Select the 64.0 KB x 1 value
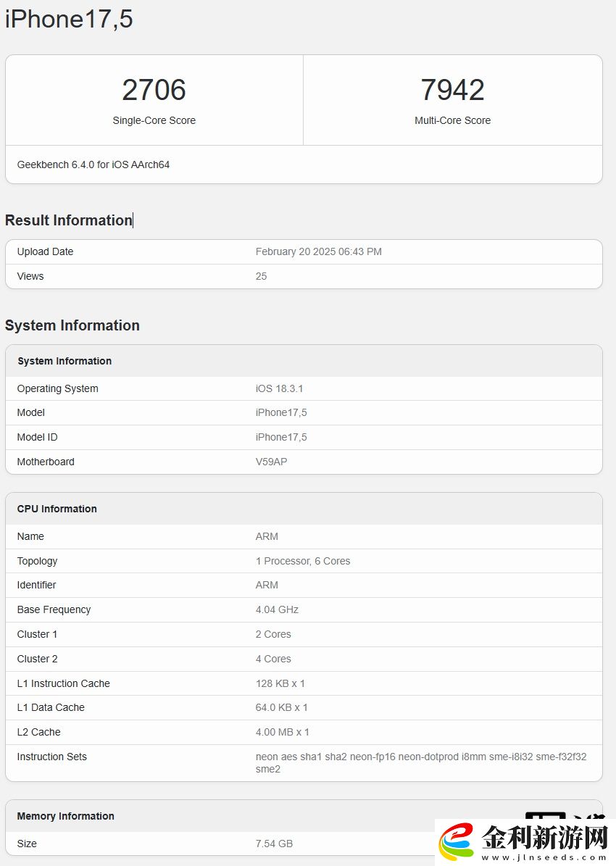Screen dimensions: 616x866 click(x=282, y=707)
